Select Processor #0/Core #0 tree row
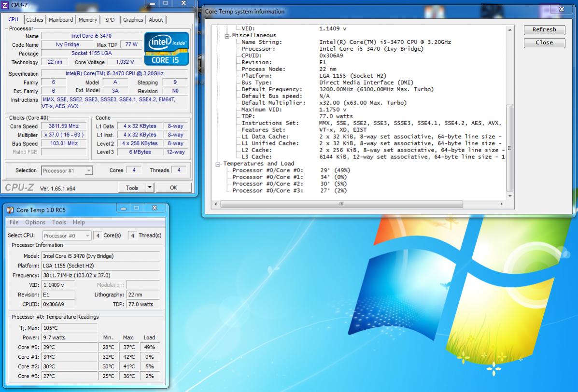578x392 pixels. (x=291, y=170)
